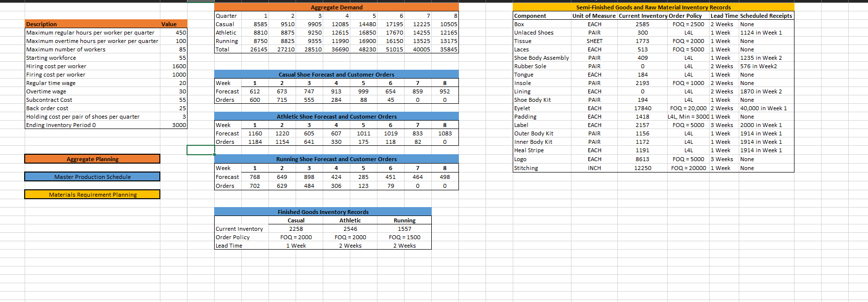
Task: Click 'Running Shoe Forecast and Customer Orders' header
Action: [x=337, y=159]
